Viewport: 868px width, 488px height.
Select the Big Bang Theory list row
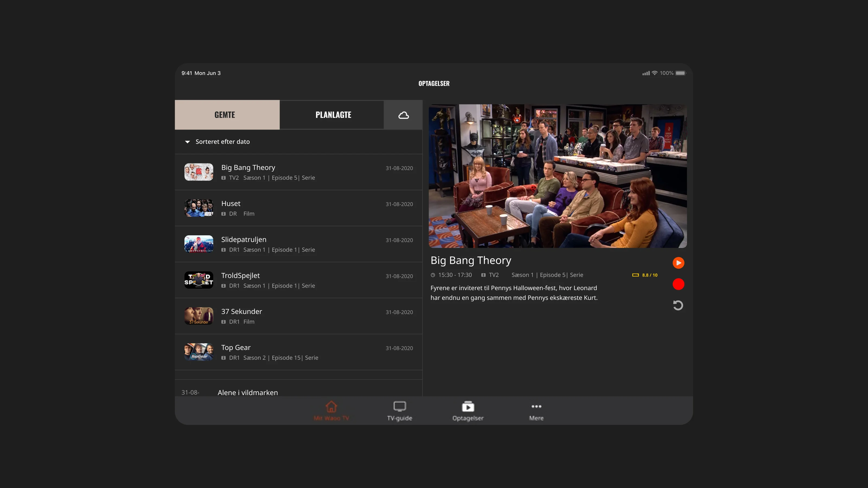click(299, 172)
